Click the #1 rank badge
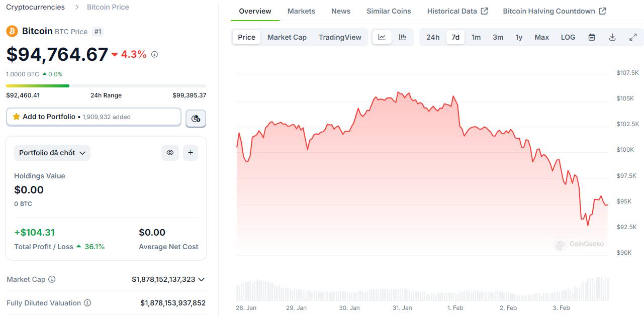 (x=98, y=32)
